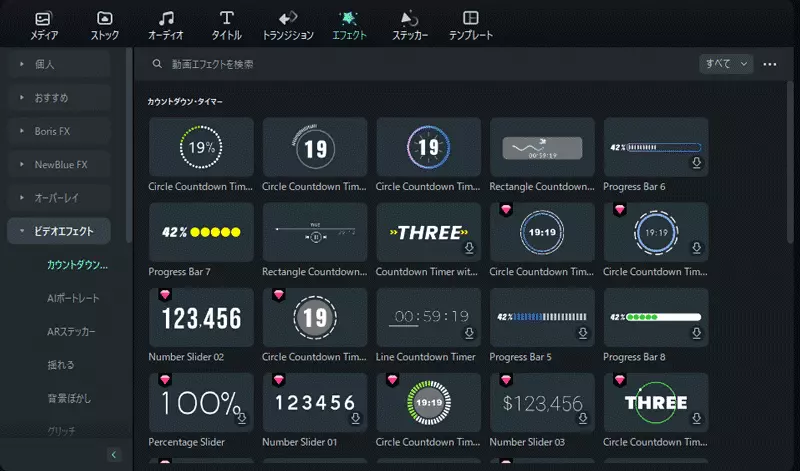Click download icon on Progress Bar 6
Viewport: 800px width, 471px height.
[x=696, y=163]
